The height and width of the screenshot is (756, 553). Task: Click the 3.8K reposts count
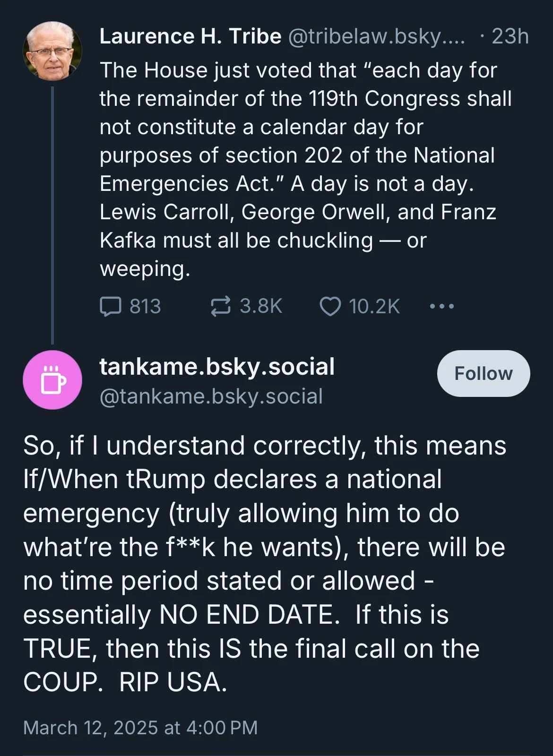[260, 306]
